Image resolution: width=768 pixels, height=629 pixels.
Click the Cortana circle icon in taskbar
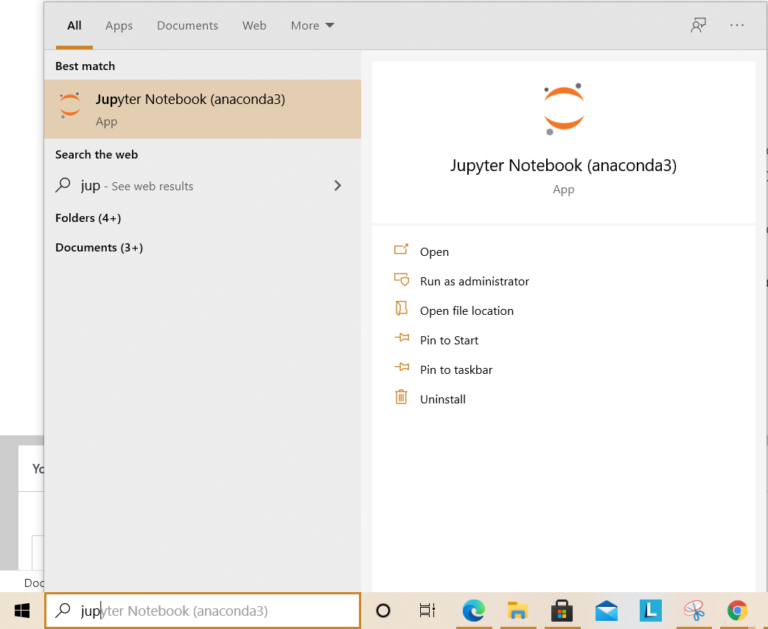(x=383, y=610)
